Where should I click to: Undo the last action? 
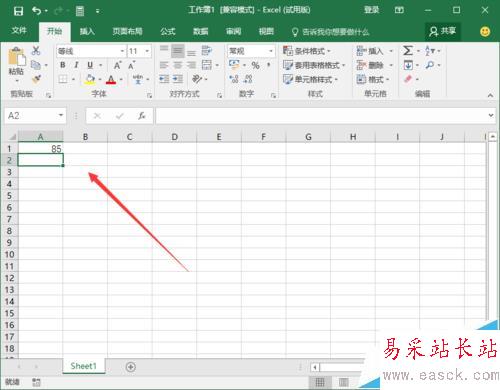tap(36, 11)
